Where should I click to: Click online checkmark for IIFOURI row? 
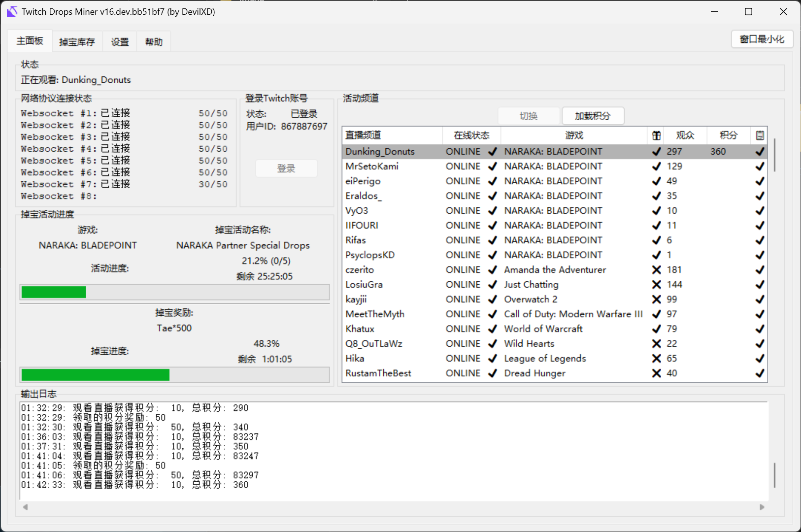click(492, 226)
